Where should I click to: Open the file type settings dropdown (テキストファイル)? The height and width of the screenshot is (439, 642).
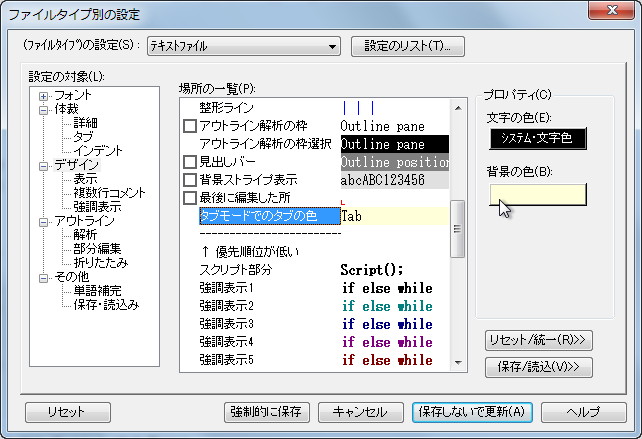244,46
